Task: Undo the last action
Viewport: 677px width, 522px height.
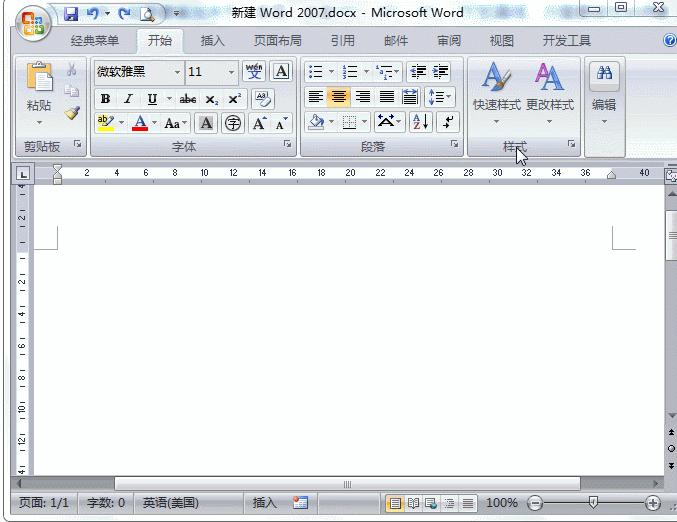Action: (x=92, y=14)
